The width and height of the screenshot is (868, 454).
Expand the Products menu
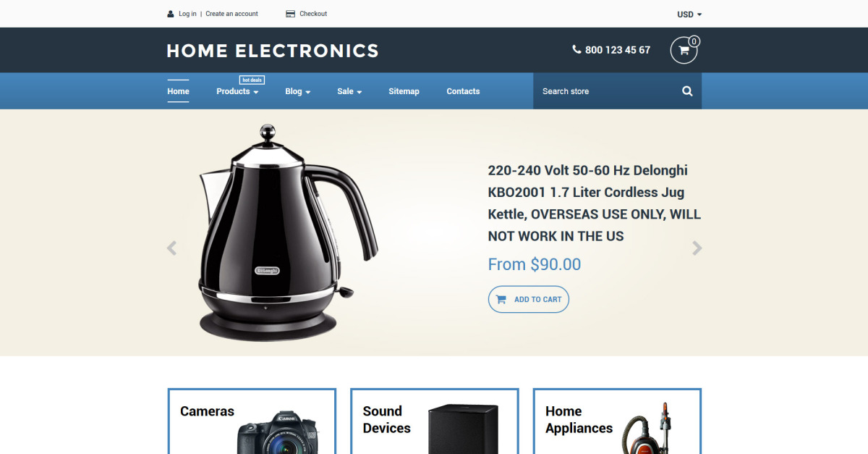[237, 91]
